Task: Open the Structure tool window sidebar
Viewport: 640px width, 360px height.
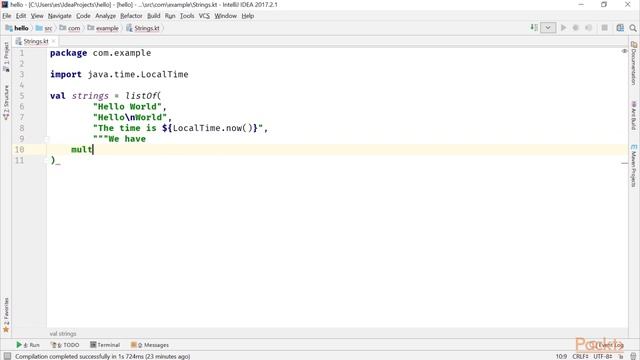Action: click(6, 102)
